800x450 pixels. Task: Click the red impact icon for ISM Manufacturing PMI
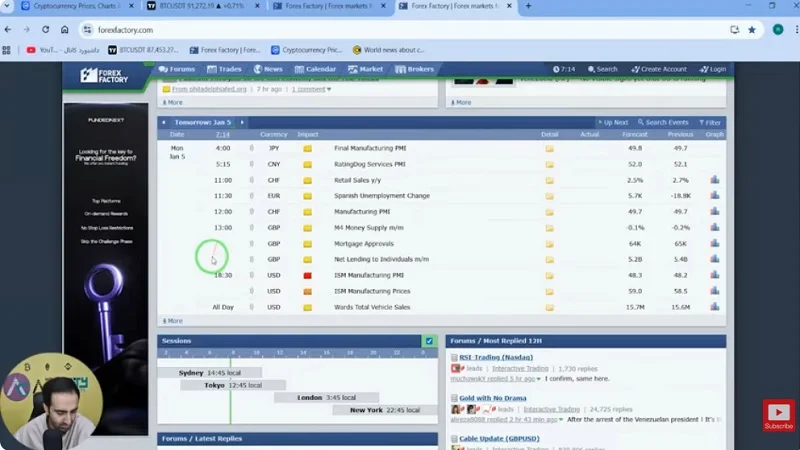tap(308, 275)
